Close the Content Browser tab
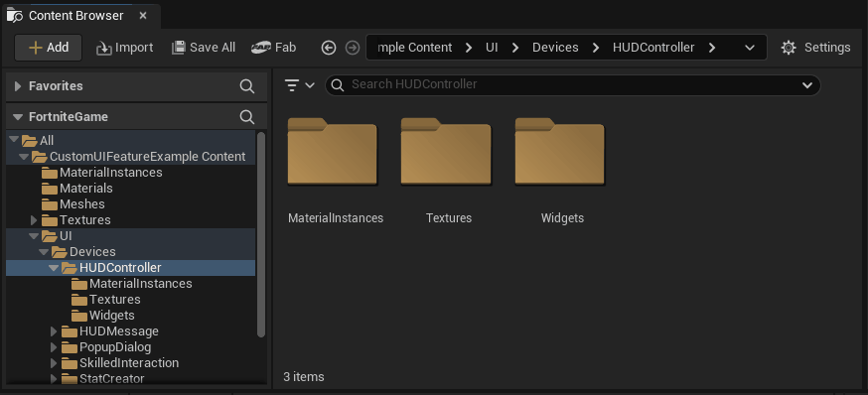Viewport: 868px width, 395px height. (x=143, y=16)
